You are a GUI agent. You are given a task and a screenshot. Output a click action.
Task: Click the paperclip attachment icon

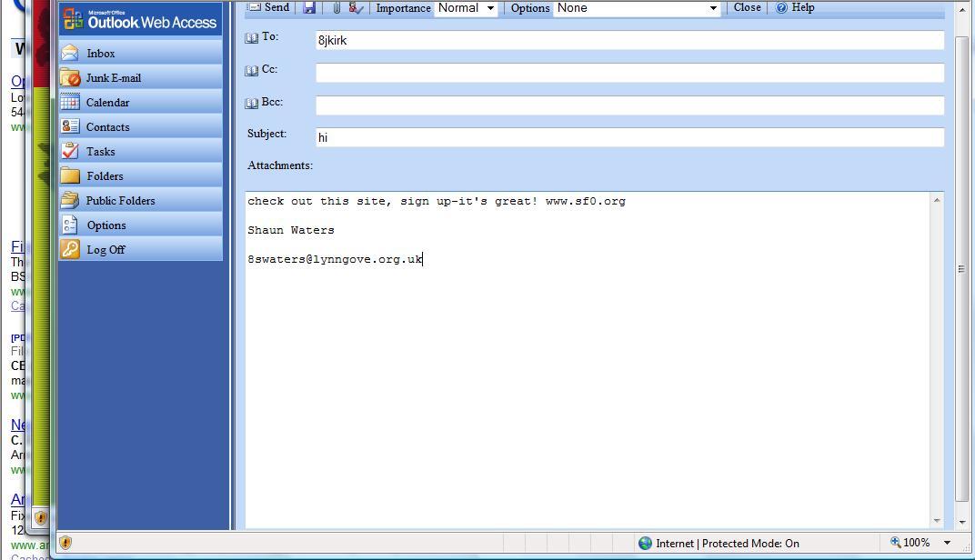(336, 8)
